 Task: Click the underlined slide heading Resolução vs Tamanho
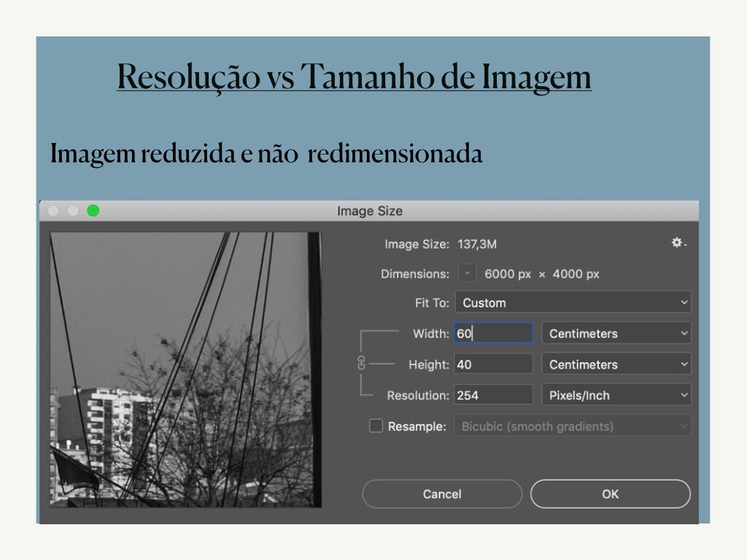tap(354, 77)
